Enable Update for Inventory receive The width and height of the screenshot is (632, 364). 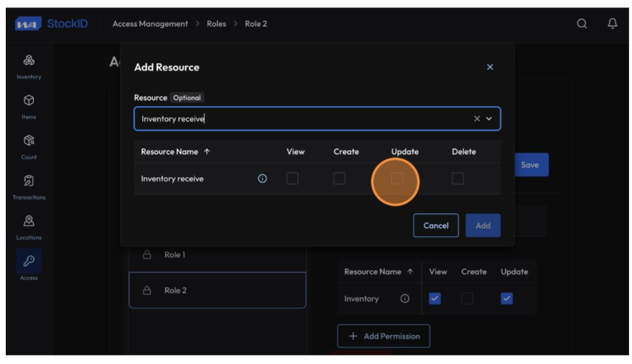click(x=398, y=178)
